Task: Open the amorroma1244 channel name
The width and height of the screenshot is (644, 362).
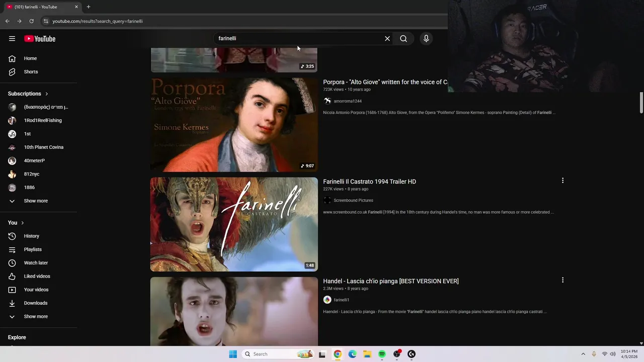Action: point(348,101)
